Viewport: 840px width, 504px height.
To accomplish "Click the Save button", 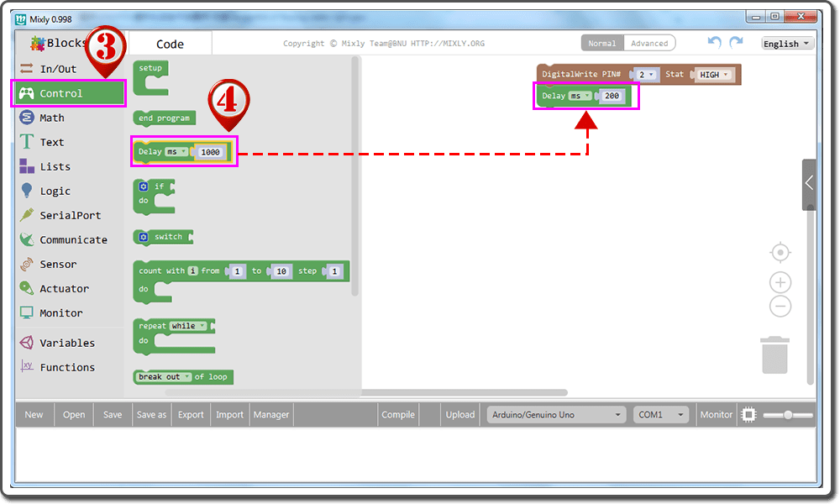I will pyautogui.click(x=113, y=415).
